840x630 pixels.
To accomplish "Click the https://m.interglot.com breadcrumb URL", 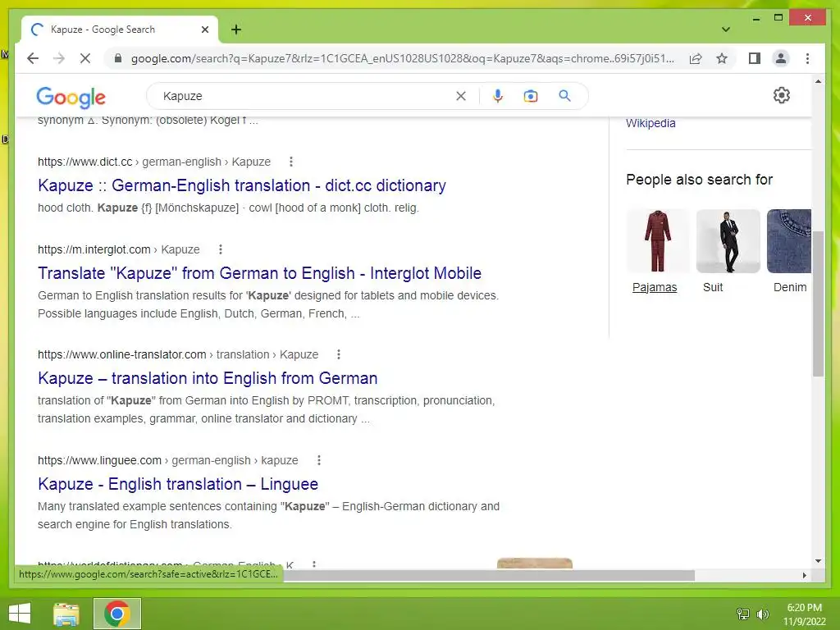I will pos(94,249).
